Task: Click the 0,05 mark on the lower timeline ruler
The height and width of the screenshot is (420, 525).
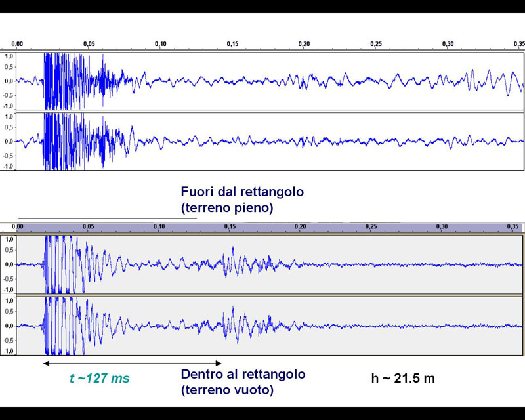Action: coord(89,226)
